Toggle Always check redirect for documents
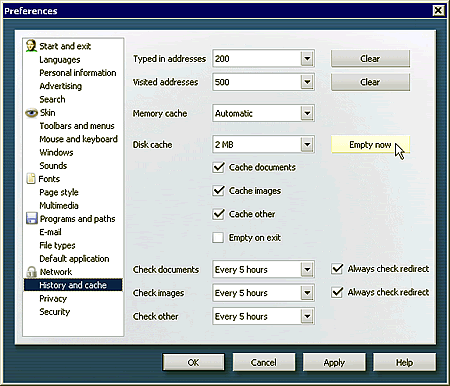 (337, 269)
